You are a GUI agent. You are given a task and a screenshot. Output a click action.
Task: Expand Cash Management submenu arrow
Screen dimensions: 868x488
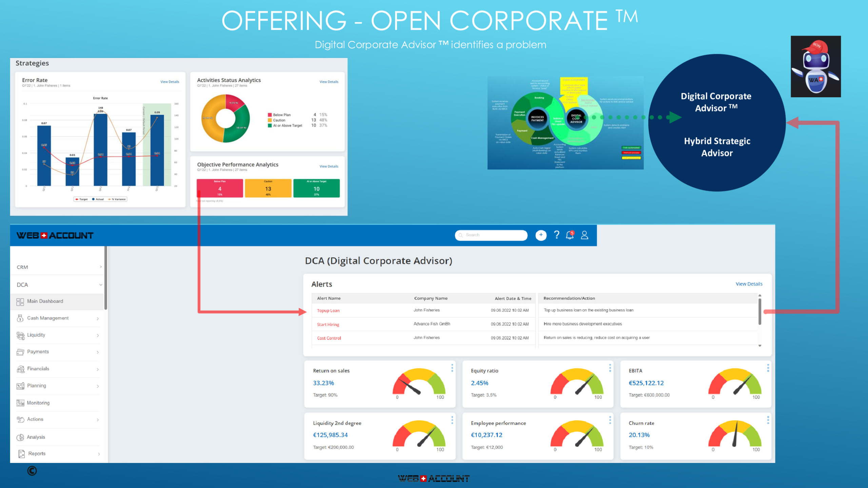98,319
